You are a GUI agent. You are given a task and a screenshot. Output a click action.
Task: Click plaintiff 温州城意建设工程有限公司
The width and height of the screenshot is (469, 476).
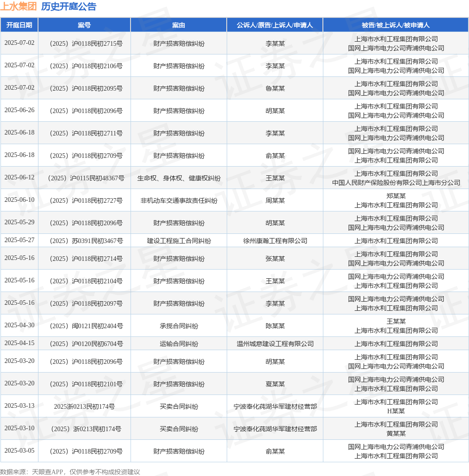(275, 344)
